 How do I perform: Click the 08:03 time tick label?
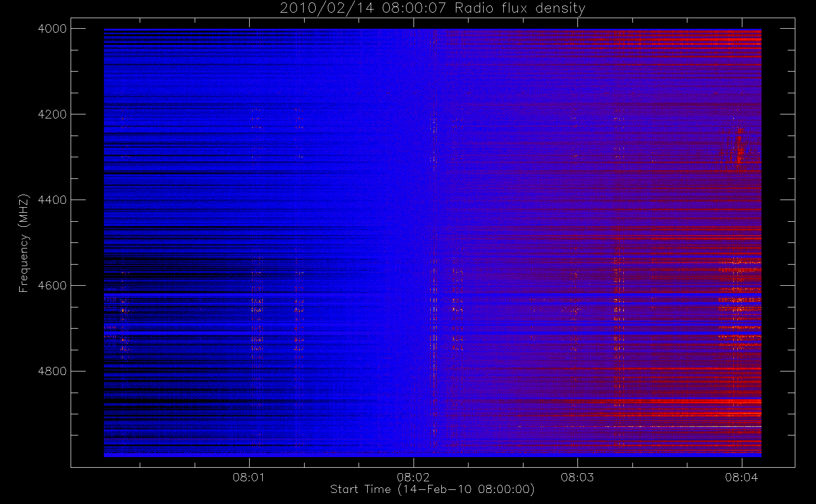[x=577, y=477]
